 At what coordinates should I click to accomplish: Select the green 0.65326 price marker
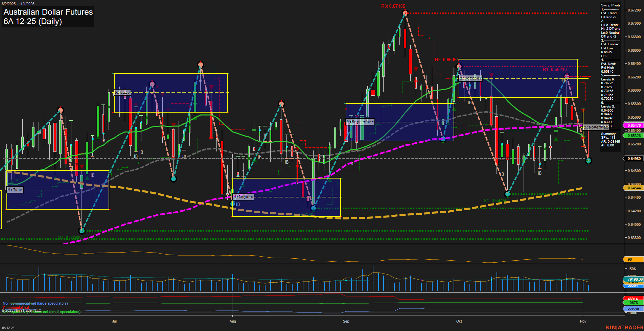(634, 136)
